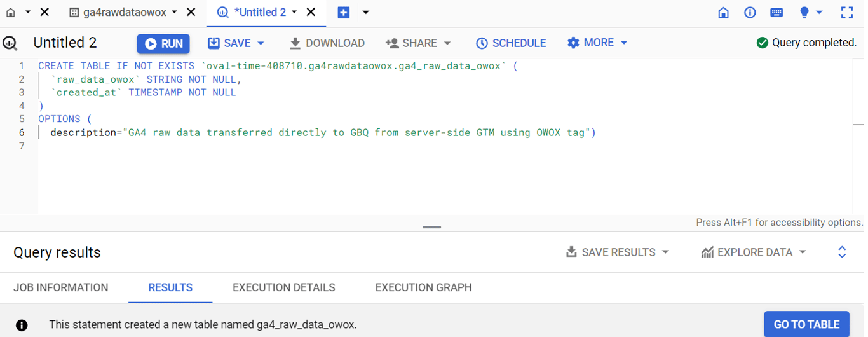Click the info icon in results message
The image size is (868, 337).
22,325
